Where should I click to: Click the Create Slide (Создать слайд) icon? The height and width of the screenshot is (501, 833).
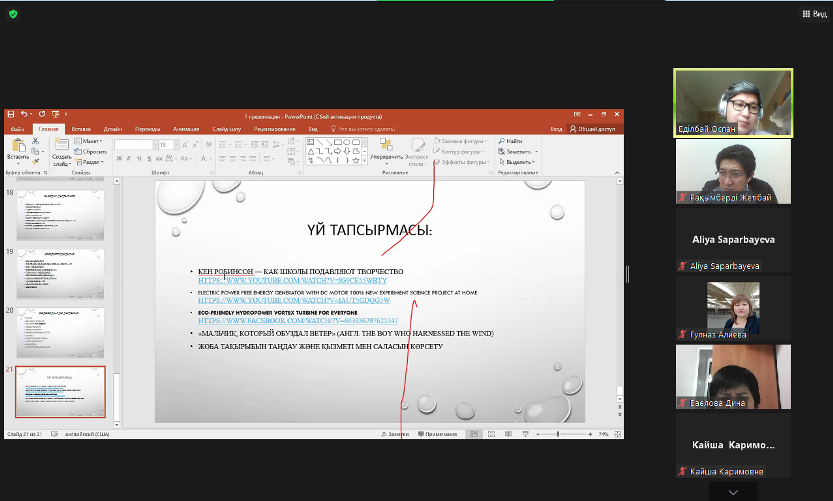click(61, 148)
